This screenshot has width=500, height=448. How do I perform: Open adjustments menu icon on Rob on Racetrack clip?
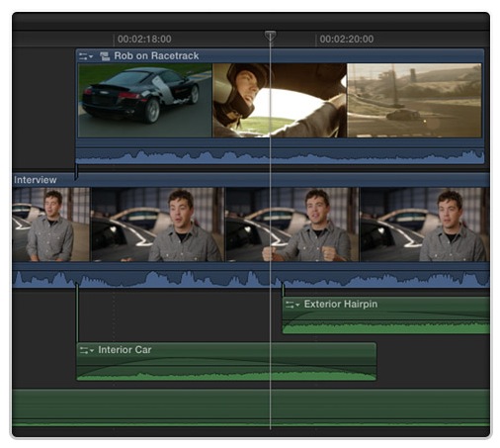pyautogui.click(x=83, y=56)
